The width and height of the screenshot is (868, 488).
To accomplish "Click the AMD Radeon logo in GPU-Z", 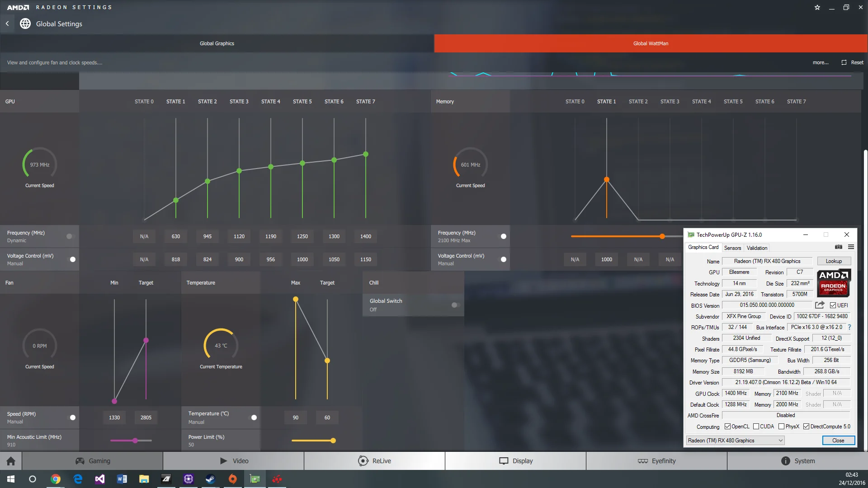I will (834, 283).
